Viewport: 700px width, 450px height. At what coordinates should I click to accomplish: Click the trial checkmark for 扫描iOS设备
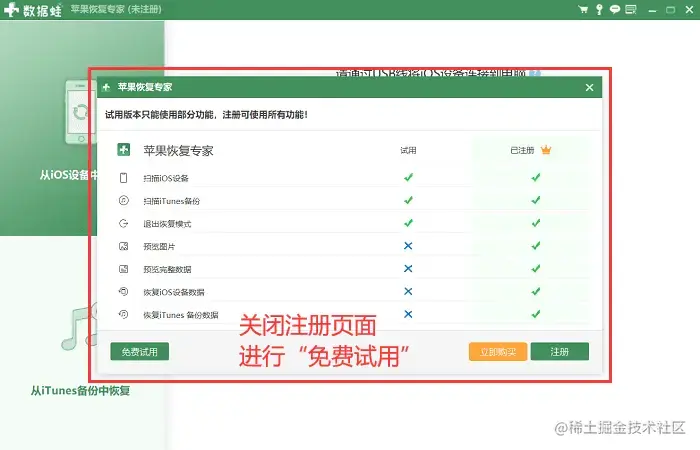(408, 177)
